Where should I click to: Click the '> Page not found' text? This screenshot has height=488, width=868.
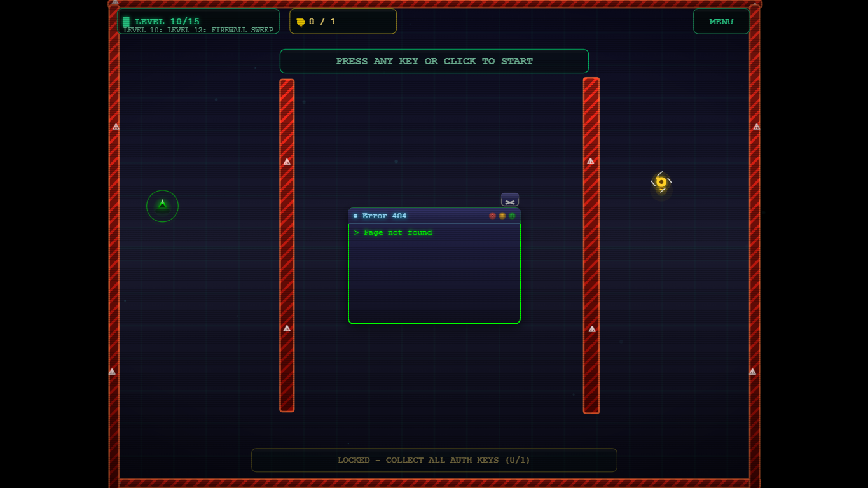[393, 232]
